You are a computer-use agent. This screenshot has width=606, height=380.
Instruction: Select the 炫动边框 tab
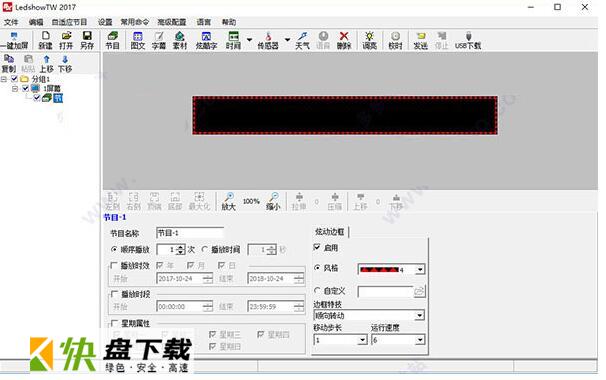tap(330, 232)
